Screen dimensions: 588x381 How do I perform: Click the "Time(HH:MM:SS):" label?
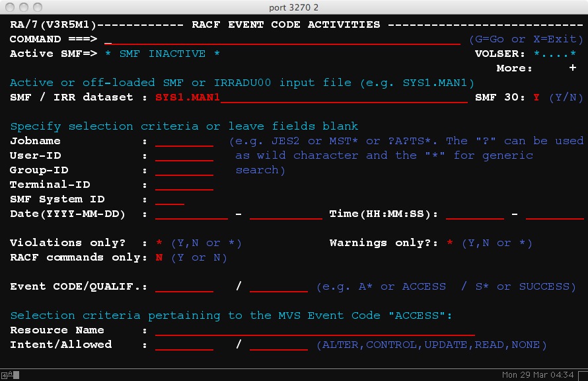(383, 214)
